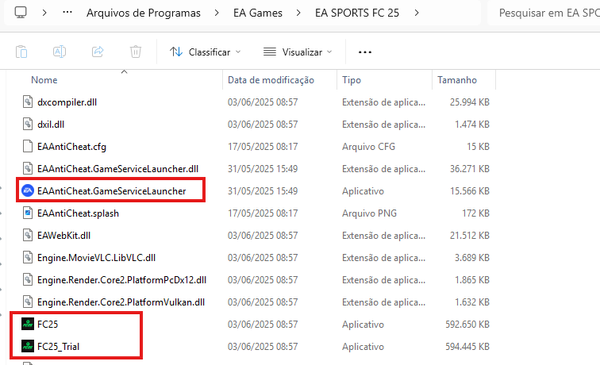Expand chevron after EA SPORTS FC 25

coord(416,13)
